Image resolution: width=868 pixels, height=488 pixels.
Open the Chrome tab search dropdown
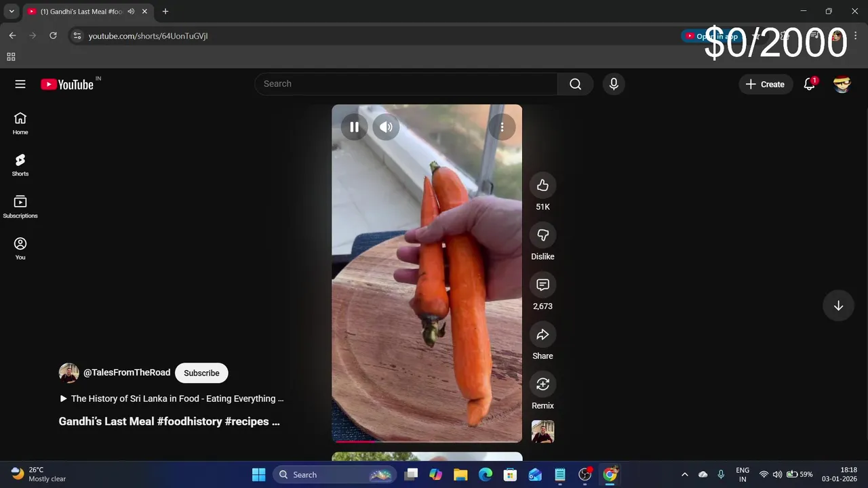pos(12,12)
